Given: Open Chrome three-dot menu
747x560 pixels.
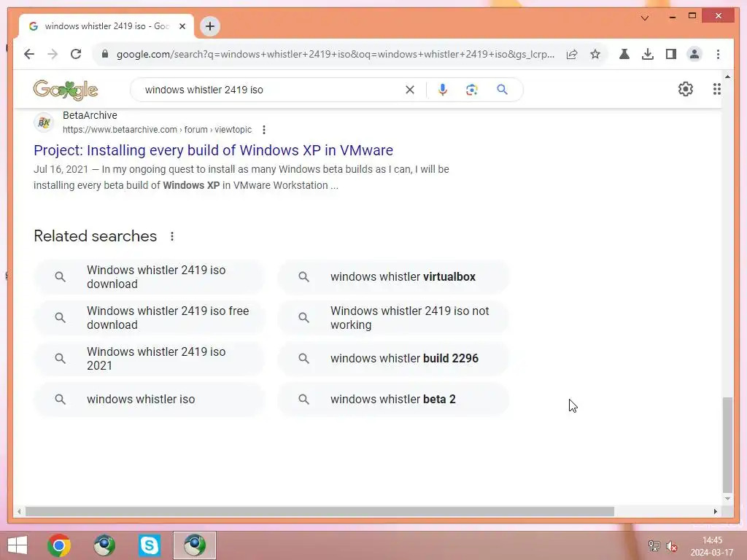Looking at the screenshot, I should pyautogui.click(x=718, y=54).
